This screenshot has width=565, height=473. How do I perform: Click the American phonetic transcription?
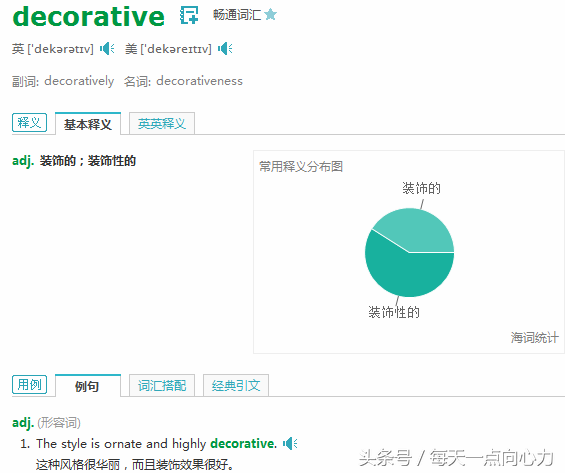click(176, 49)
